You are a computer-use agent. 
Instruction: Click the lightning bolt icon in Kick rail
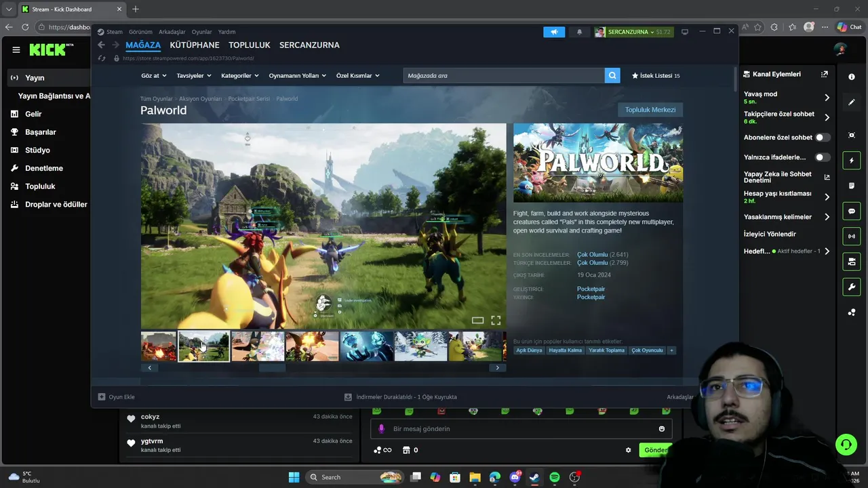click(x=852, y=161)
